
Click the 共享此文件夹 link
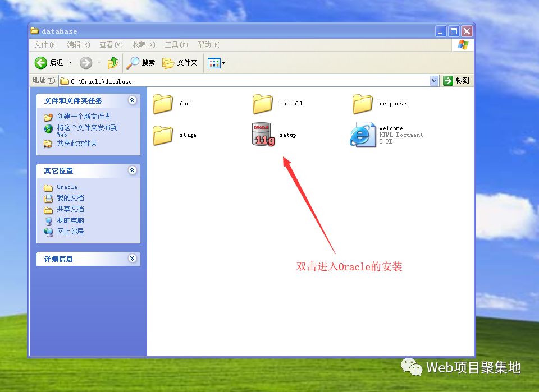click(77, 144)
